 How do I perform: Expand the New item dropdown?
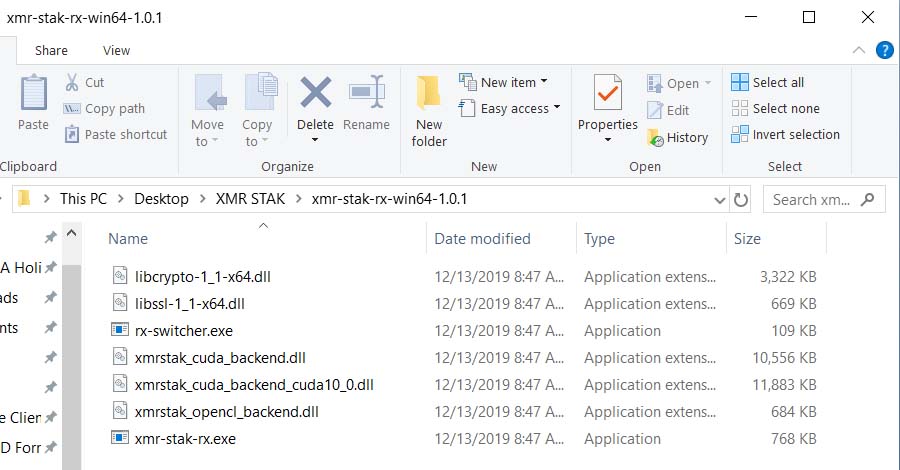point(504,82)
